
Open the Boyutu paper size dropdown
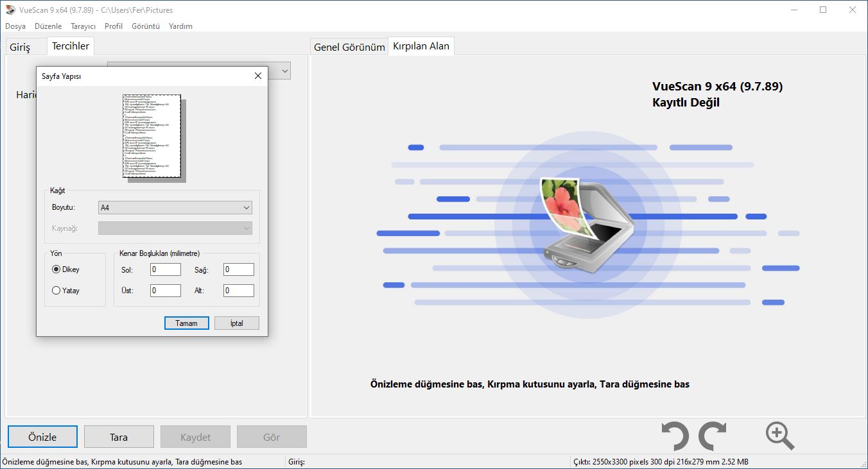175,208
